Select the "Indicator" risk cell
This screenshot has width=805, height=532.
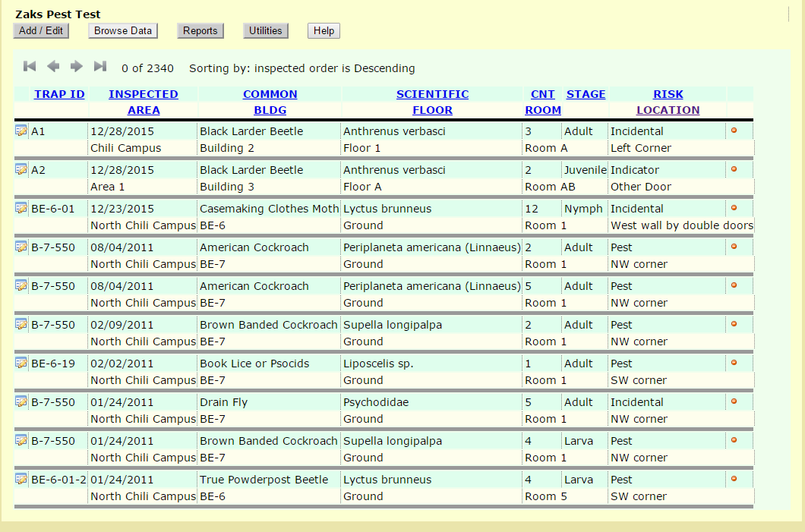[x=635, y=170]
